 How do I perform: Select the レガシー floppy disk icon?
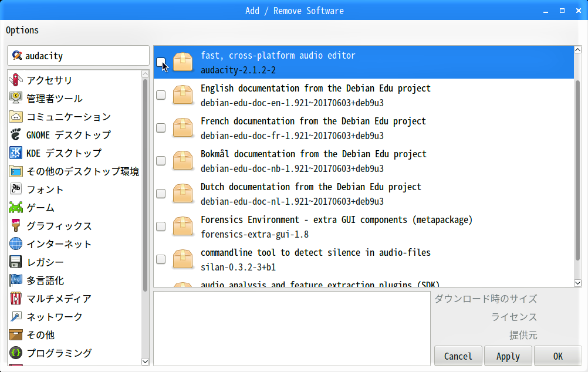16,262
